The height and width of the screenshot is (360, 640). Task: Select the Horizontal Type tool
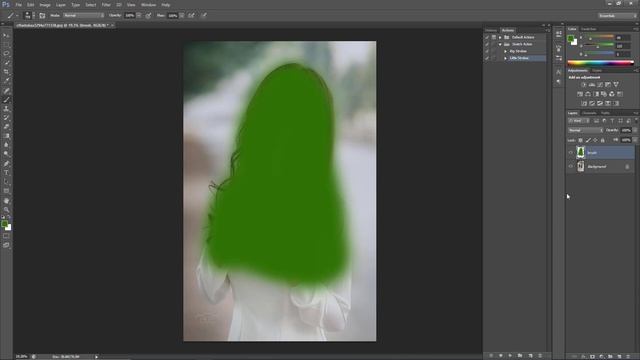(x=6, y=173)
